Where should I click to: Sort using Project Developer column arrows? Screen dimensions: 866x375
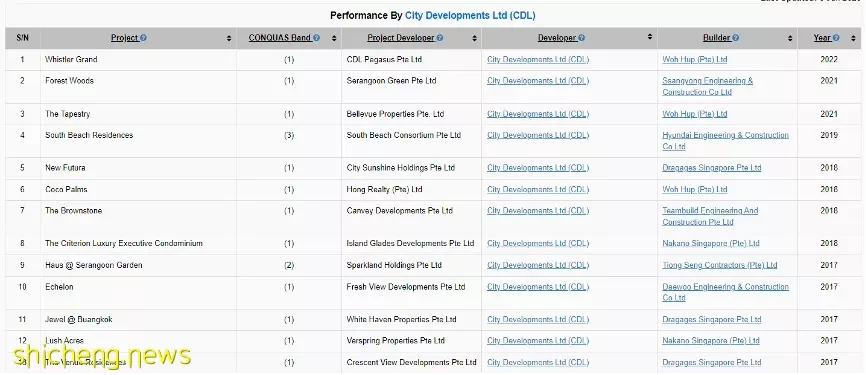pyautogui.click(x=474, y=38)
